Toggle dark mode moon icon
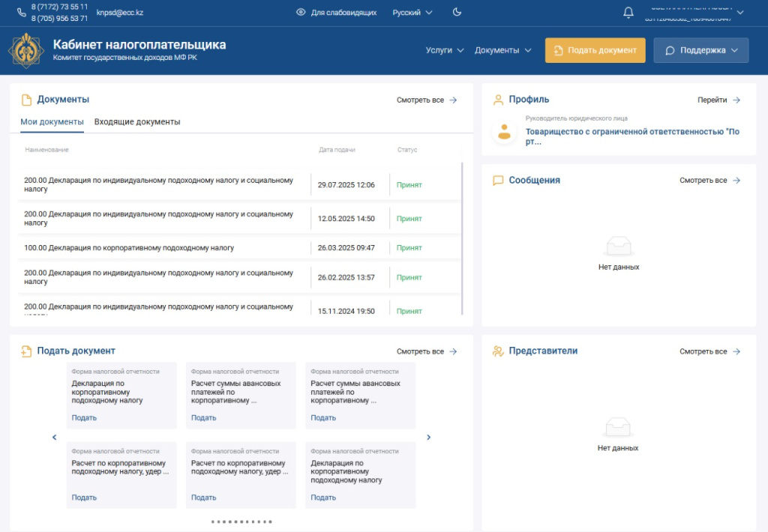The height and width of the screenshot is (532, 768). (457, 13)
